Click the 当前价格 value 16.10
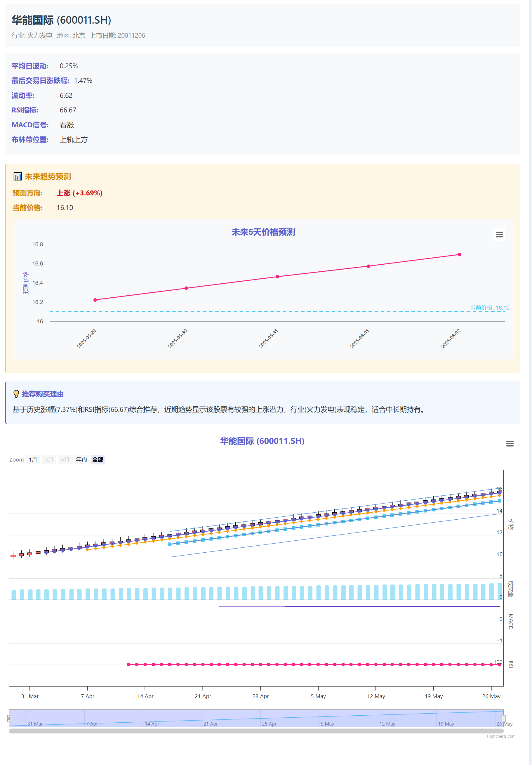 (65, 208)
